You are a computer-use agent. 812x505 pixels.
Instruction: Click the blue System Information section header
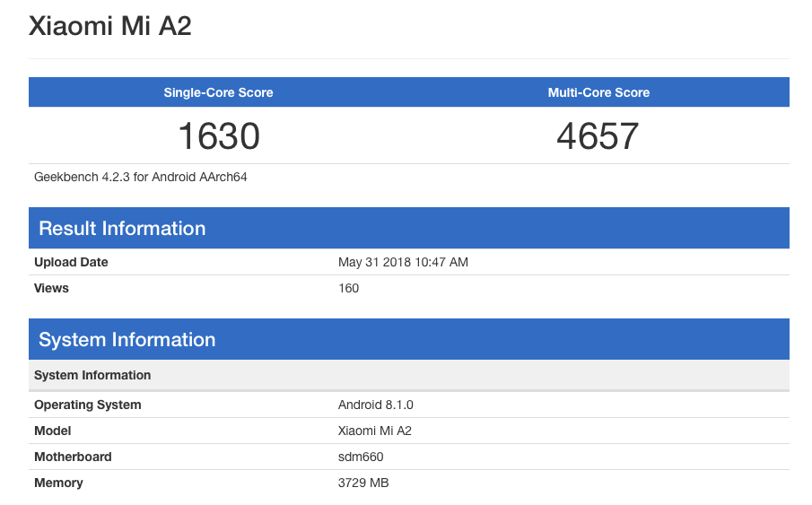pyautogui.click(x=409, y=339)
